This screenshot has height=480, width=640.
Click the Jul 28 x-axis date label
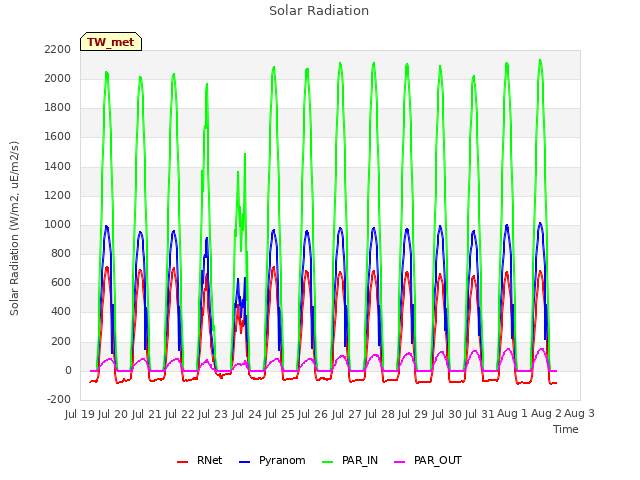(x=380, y=414)
